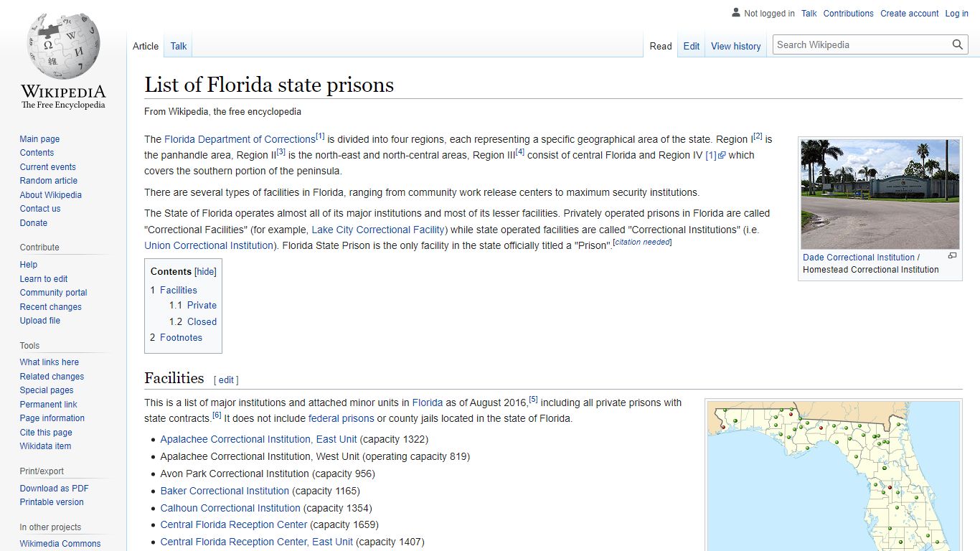The image size is (980, 551).
Task: Select the Read tab
Action: tap(661, 46)
